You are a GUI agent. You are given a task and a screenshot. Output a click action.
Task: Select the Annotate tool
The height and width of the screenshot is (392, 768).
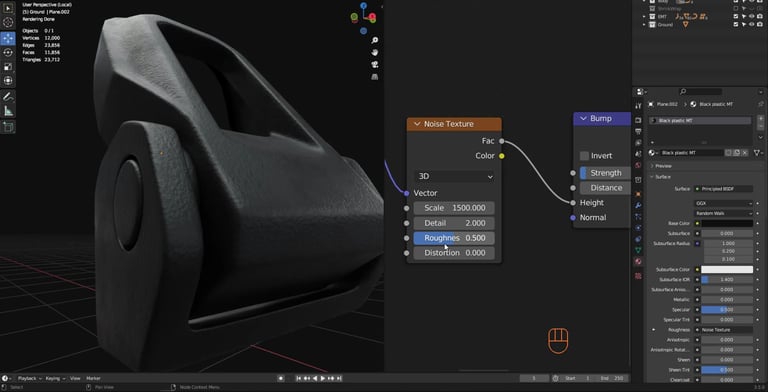click(8, 96)
